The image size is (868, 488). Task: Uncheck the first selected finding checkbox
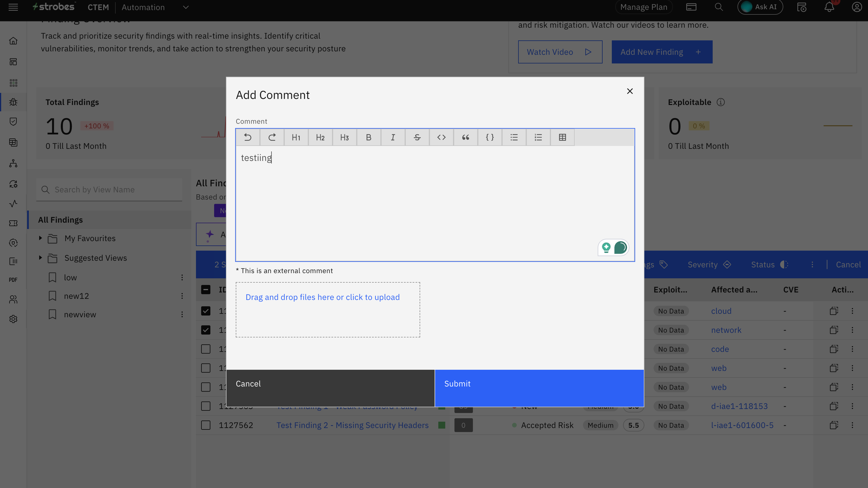[205, 311]
